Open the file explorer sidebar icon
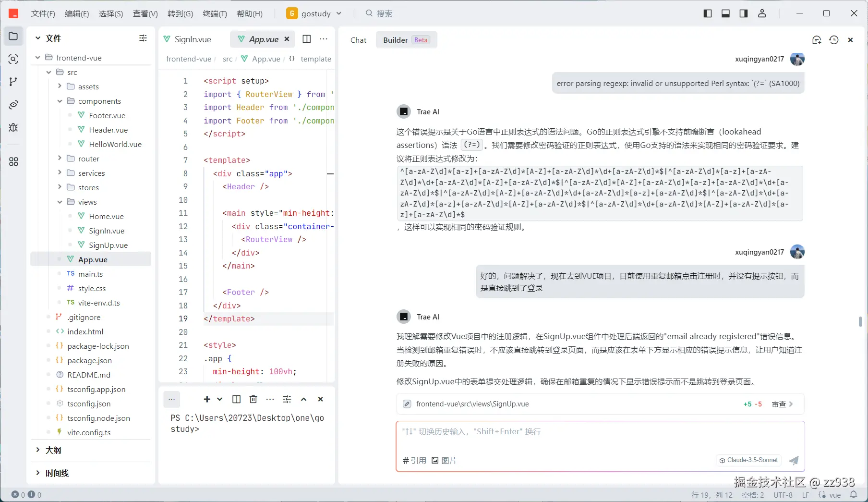This screenshot has height=502, width=868. pos(13,37)
